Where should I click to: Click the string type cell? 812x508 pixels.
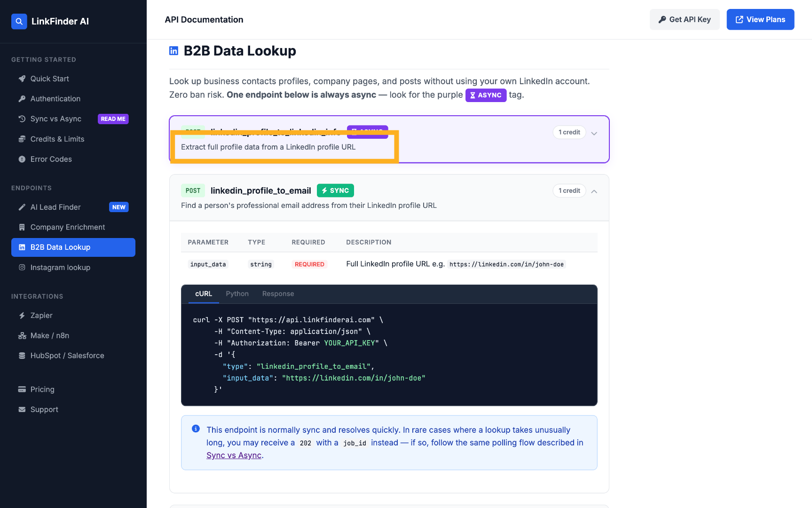pyautogui.click(x=261, y=264)
